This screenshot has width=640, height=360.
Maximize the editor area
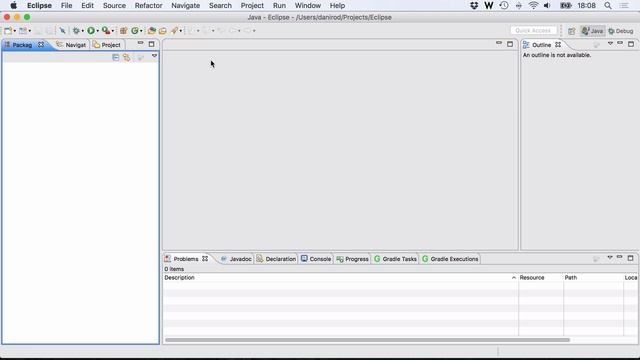pyautogui.click(x=510, y=44)
